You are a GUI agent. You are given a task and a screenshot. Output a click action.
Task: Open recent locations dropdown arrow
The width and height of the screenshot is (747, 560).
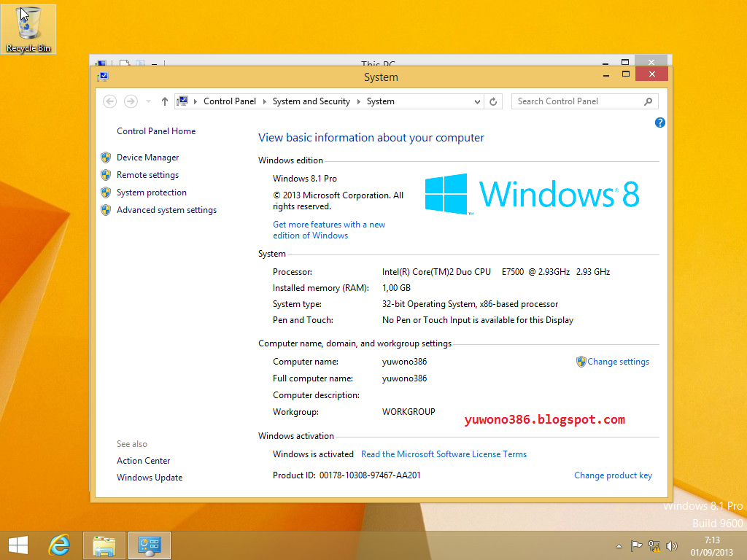(x=148, y=101)
